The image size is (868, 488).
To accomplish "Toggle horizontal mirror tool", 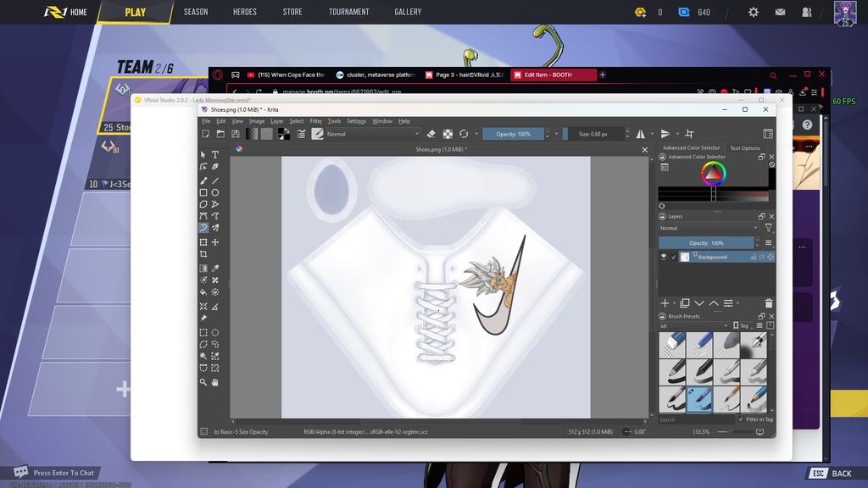I will pyautogui.click(x=641, y=134).
